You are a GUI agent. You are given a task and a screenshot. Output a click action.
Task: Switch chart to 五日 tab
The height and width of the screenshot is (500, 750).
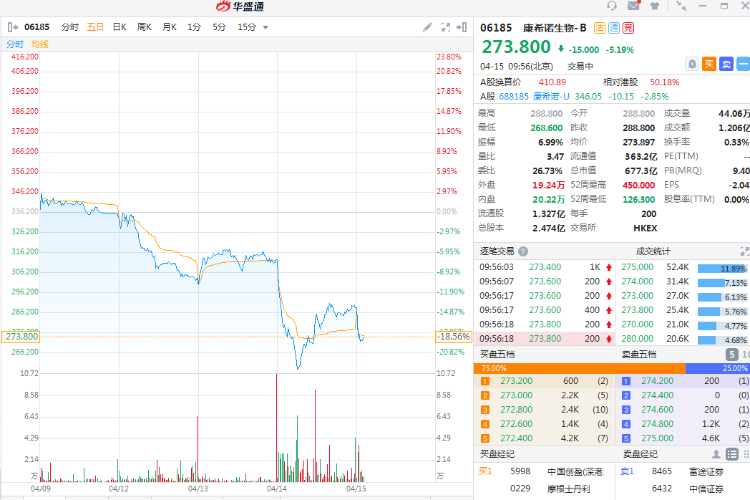point(95,27)
